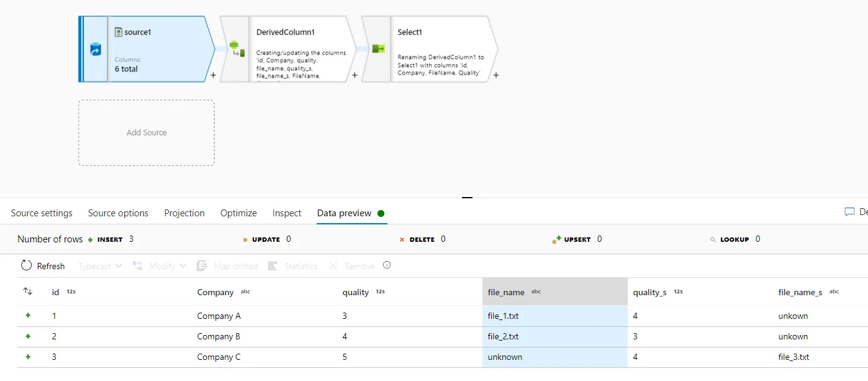The width and height of the screenshot is (868, 381).
Task: Switch to the Source settings tab
Action: [42, 213]
